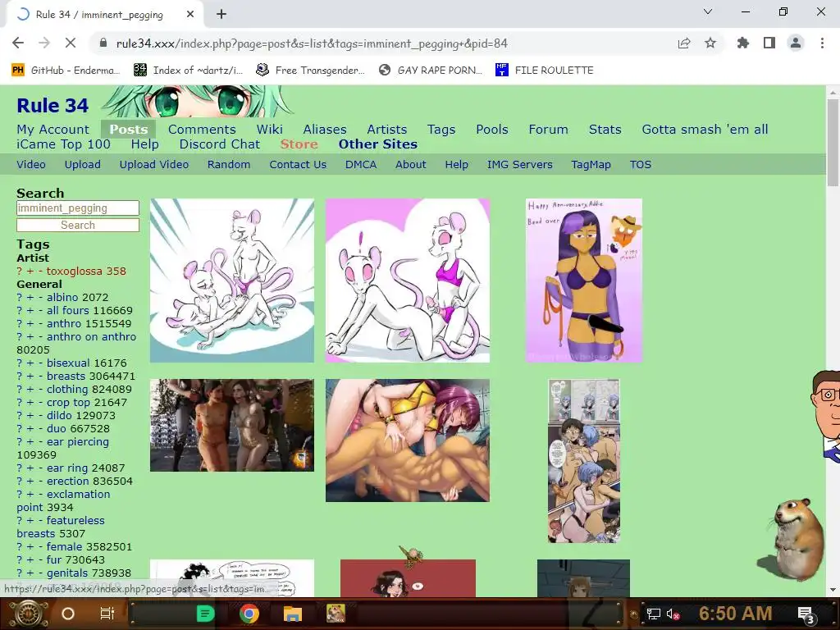Screen dimensions: 840x630
Task: Open the Index of ~dartz bookmark
Action: 188,71
